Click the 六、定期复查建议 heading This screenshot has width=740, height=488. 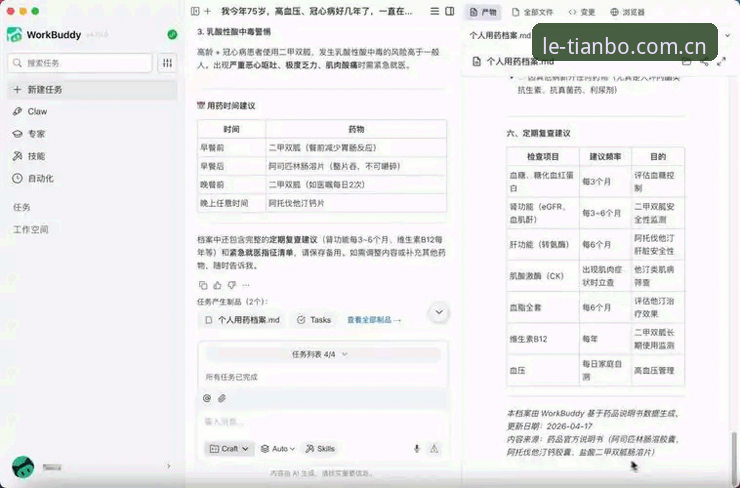tap(538, 134)
